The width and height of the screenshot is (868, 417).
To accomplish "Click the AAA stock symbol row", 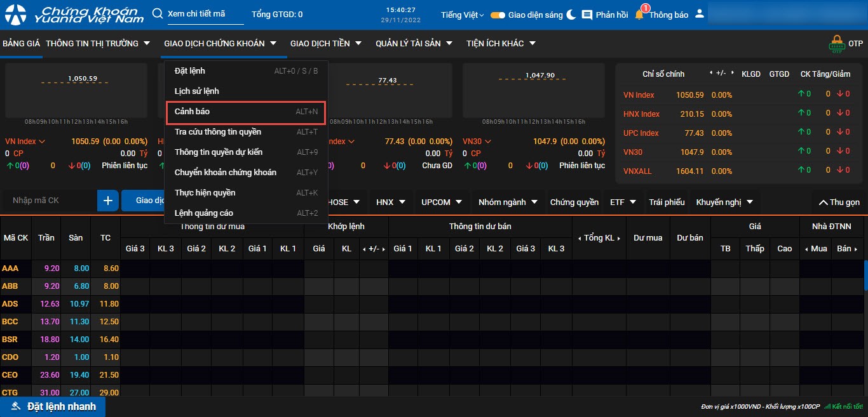I will click(x=10, y=268).
